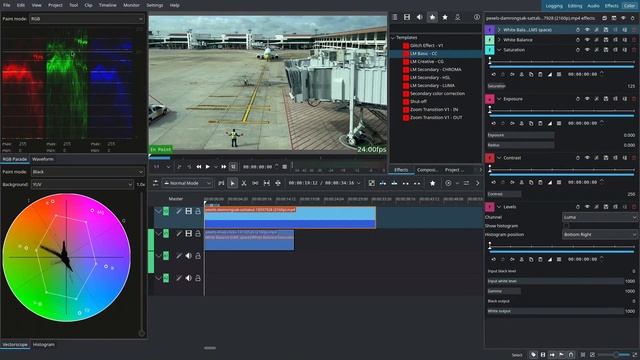Toggle Contrast effect visibility eye
640x360 pixels.
[587, 158]
